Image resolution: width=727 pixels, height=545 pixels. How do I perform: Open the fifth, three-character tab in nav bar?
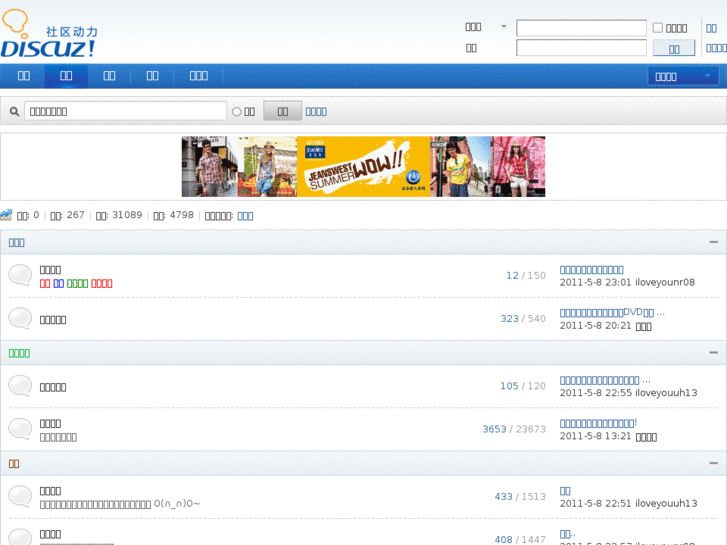point(198,76)
